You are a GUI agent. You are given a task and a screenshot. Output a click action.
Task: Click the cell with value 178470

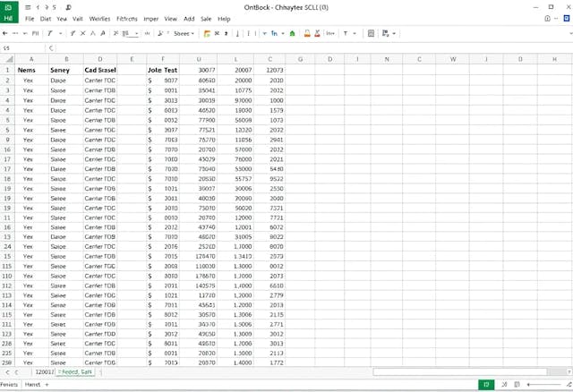point(199,257)
